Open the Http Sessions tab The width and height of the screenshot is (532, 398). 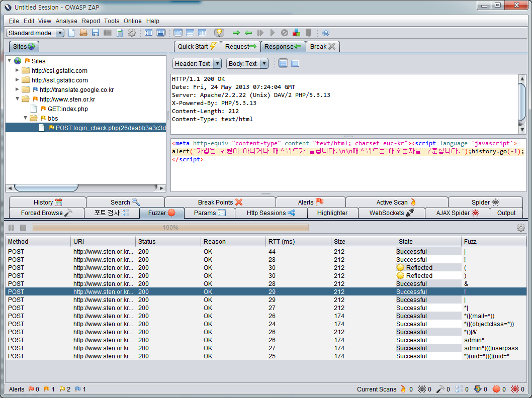tap(271, 213)
